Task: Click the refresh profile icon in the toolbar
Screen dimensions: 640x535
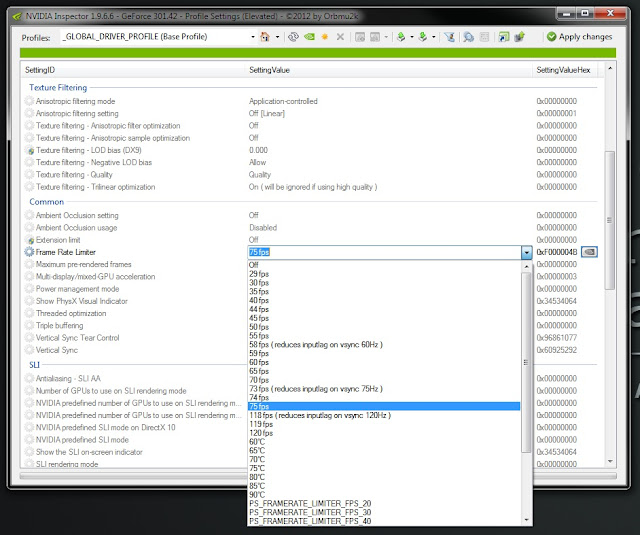Action: [x=293, y=37]
